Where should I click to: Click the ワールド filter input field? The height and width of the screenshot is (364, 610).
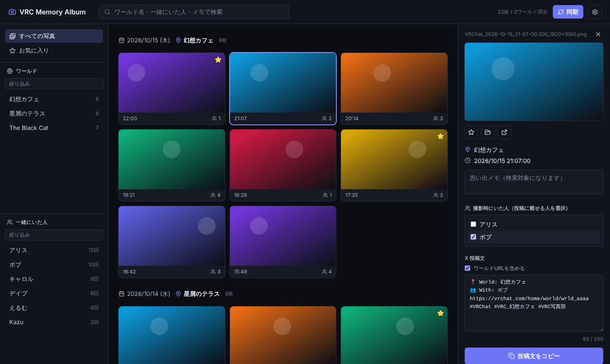pos(54,84)
